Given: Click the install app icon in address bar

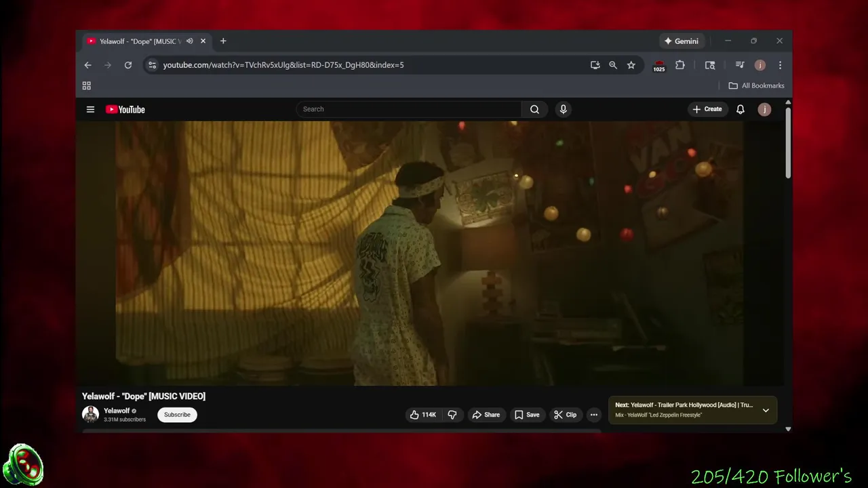Looking at the screenshot, I should [595, 65].
